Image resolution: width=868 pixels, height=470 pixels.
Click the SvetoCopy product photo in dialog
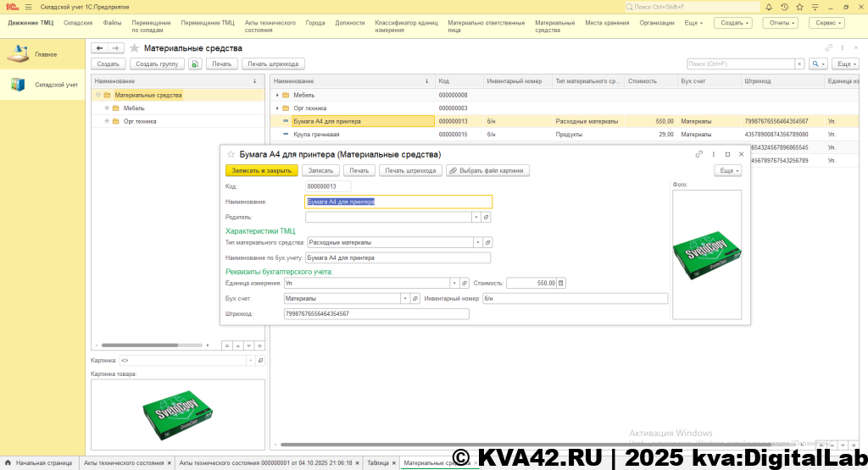pyautogui.click(x=706, y=254)
